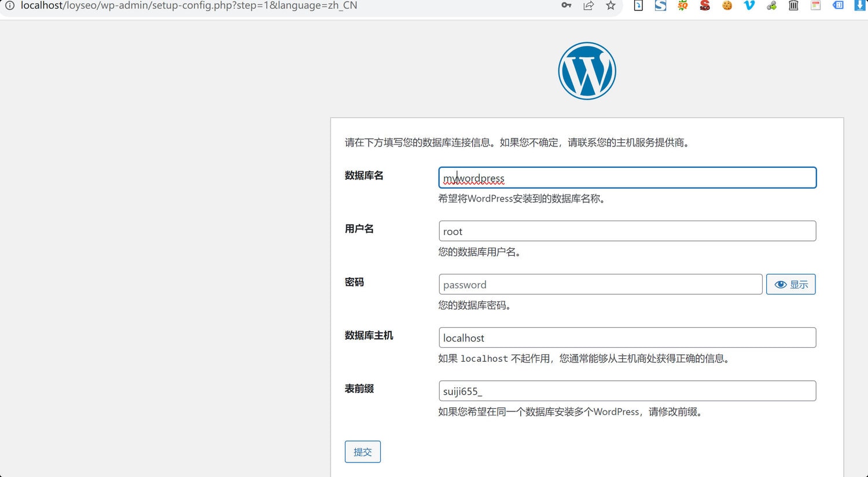Click the 用户名 field containing root
Screen dimensions: 868x477
(x=627, y=231)
